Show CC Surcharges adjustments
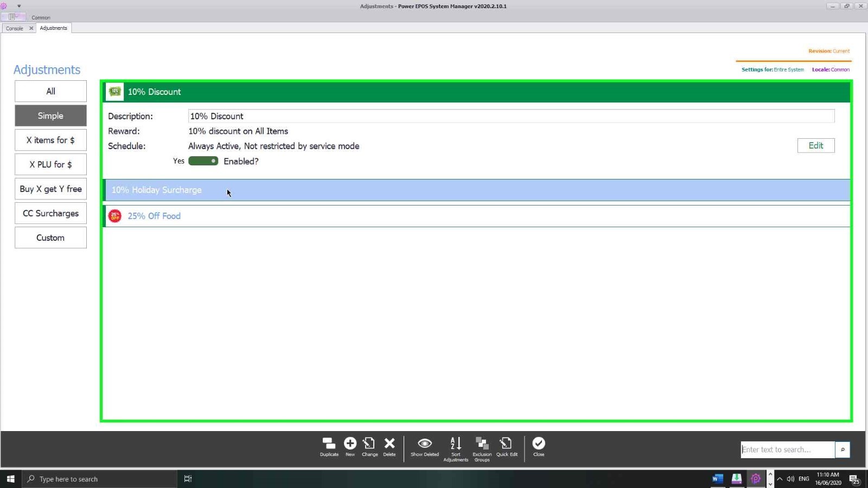Image resolution: width=868 pixels, height=488 pixels. (x=50, y=213)
